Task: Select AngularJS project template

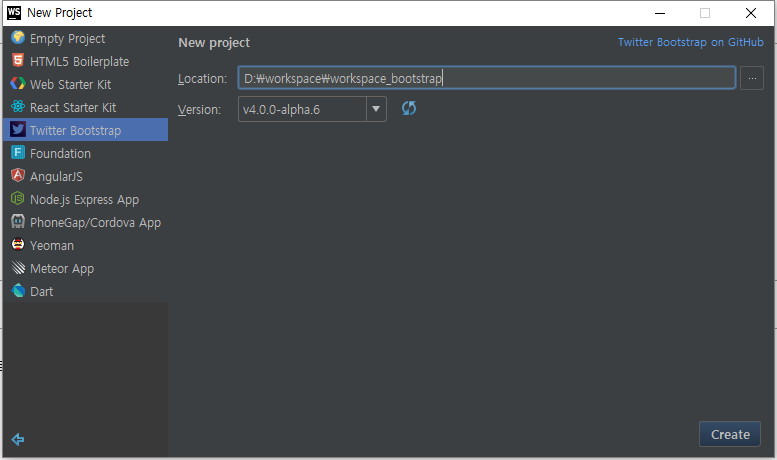Action: pos(85,176)
